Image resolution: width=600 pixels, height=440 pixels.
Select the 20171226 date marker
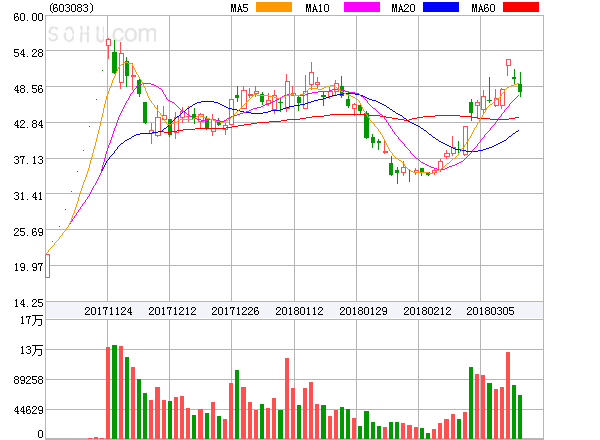pos(235,311)
